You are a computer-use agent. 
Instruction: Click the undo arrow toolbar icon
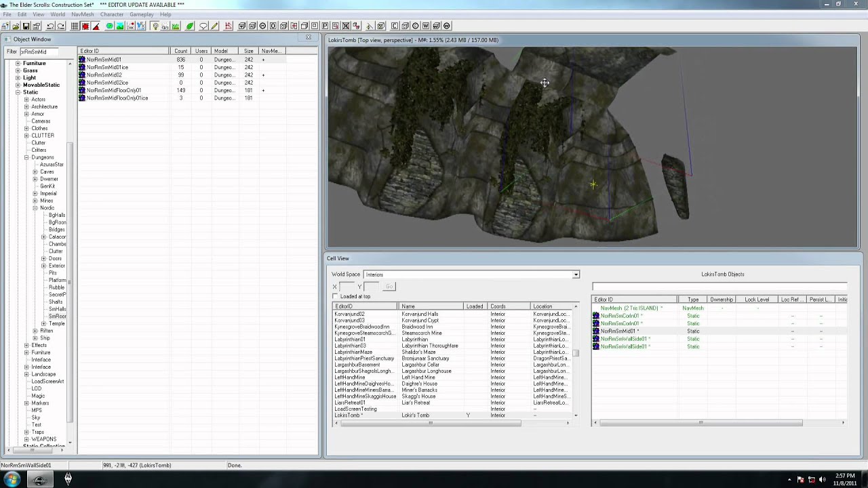pyautogui.click(x=50, y=26)
